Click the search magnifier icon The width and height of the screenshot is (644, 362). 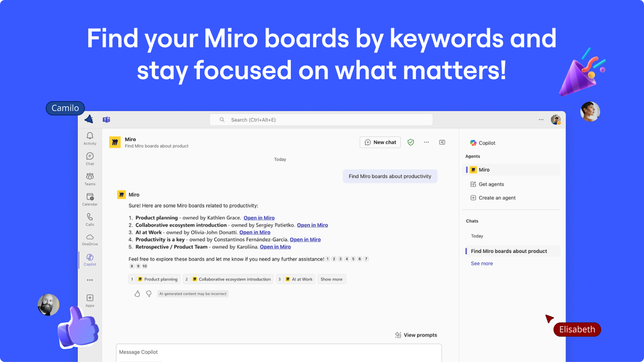coord(222,120)
